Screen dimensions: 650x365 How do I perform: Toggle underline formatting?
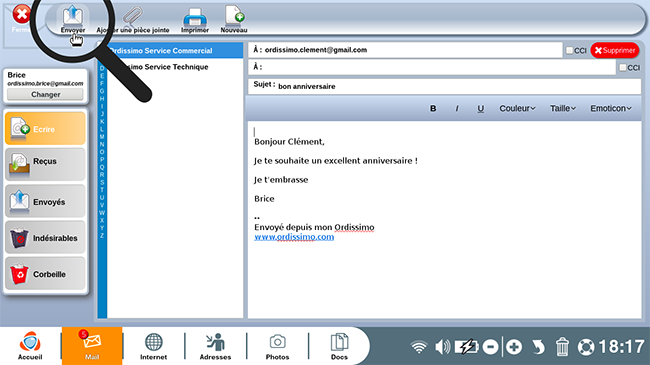[480, 108]
